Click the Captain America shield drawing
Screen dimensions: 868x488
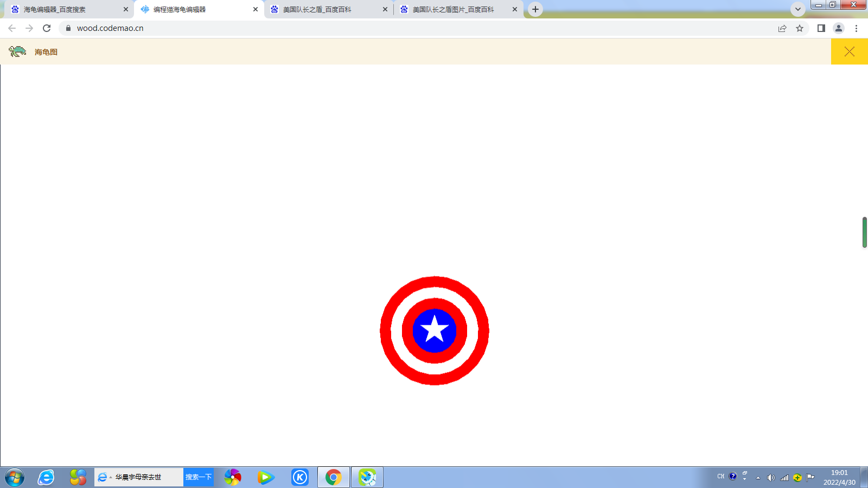point(435,331)
